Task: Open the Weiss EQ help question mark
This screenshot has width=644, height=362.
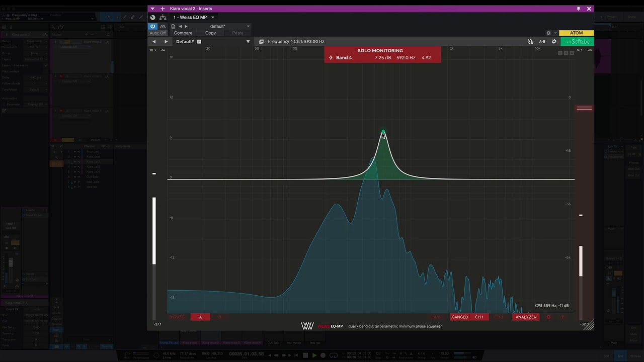Action: (562, 317)
